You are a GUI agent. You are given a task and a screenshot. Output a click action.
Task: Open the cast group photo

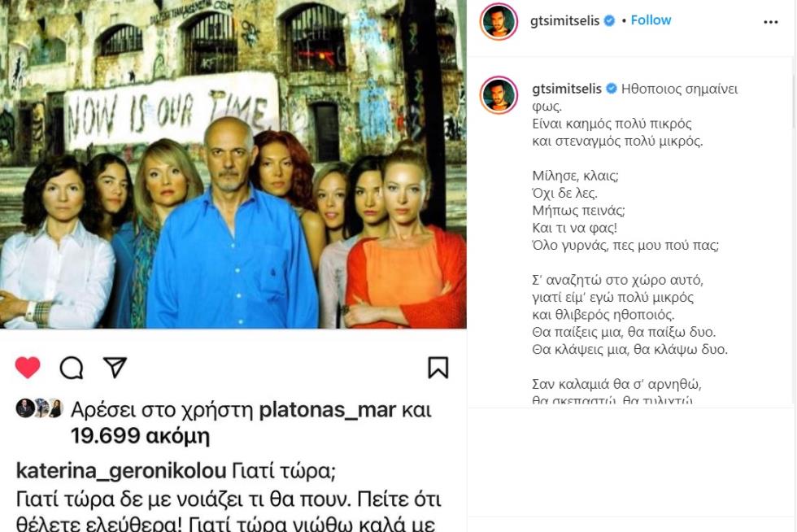pos(233,164)
